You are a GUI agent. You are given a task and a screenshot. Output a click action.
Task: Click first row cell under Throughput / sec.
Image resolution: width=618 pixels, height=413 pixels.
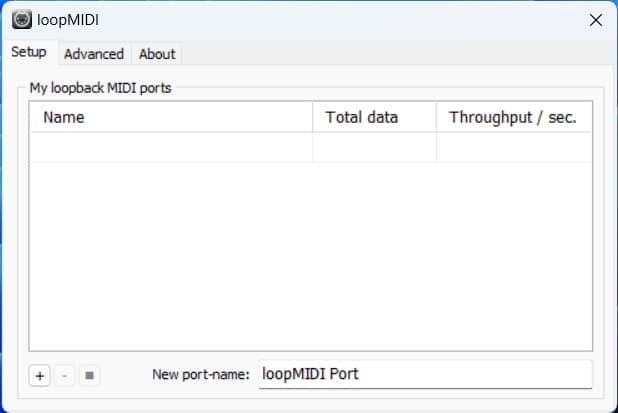513,147
